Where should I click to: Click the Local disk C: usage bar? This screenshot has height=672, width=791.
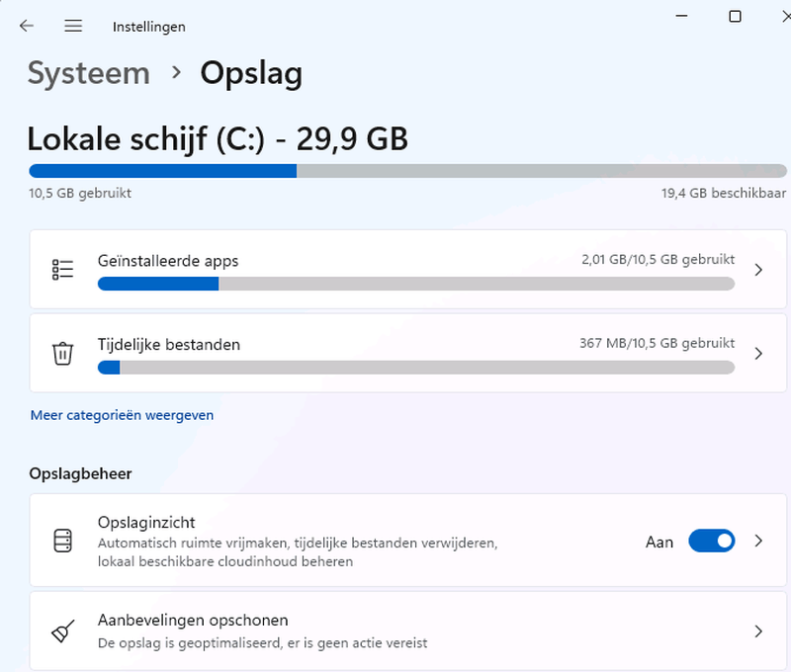coord(407,171)
